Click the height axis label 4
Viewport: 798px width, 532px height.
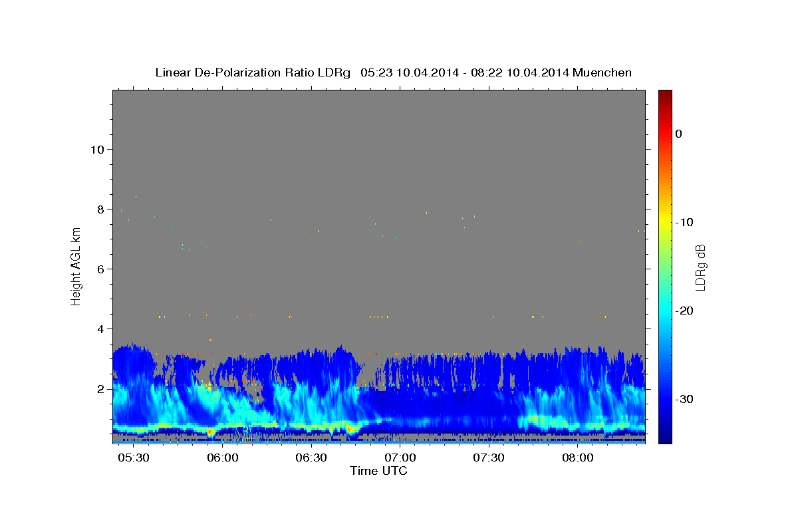point(100,329)
